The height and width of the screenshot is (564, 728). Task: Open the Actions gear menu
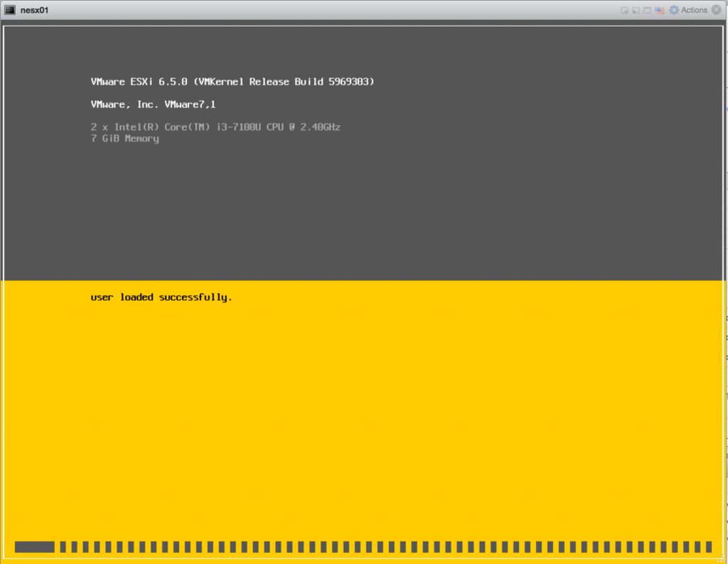coord(688,10)
